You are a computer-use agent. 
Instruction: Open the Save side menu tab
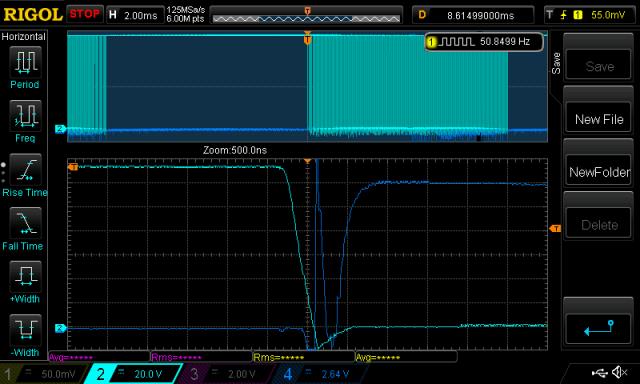pyautogui.click(x=556, y=63)
